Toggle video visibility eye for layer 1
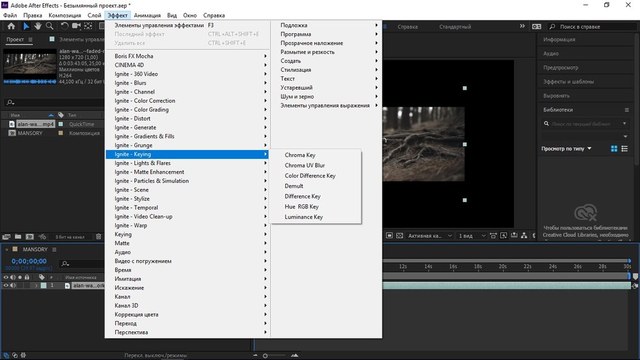This screenshot has width=640, height=360. pos(6,286)
